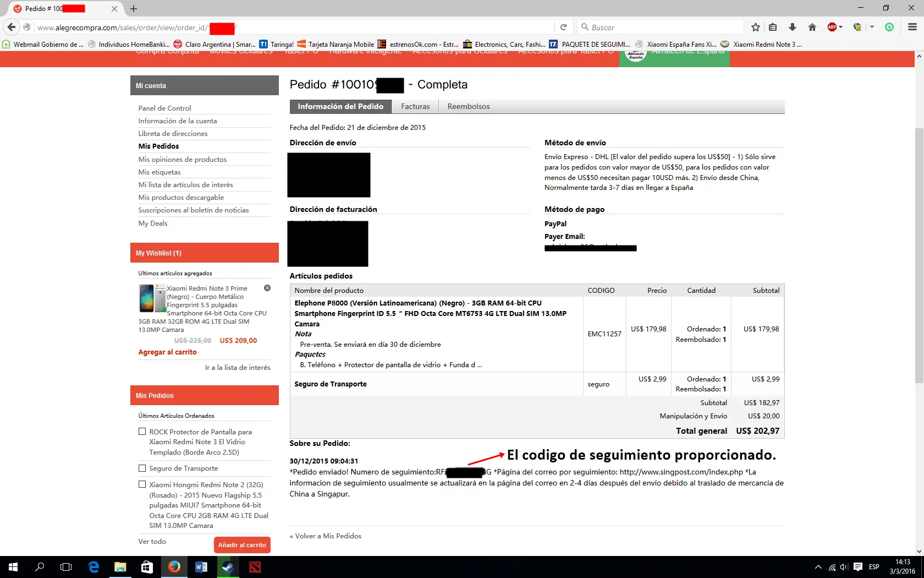This screenshot has height=578, width=924.
Task: Show hidden system tray icons
Action: click(818, 567)
